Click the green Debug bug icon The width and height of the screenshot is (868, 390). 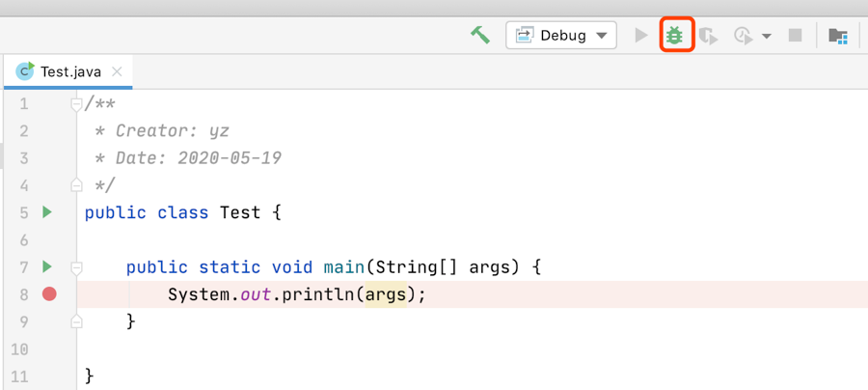pos(674,36)
